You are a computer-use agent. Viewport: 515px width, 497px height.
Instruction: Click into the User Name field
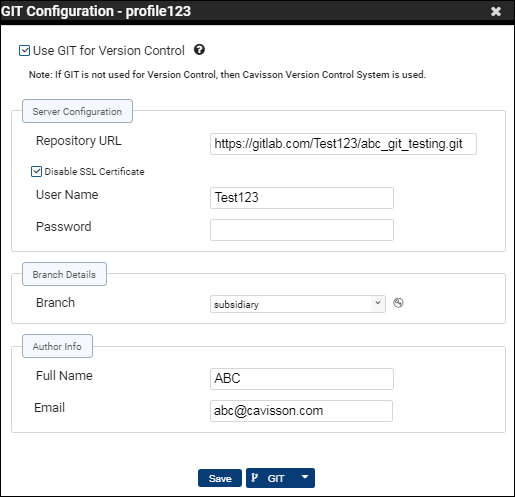[302, 198]
